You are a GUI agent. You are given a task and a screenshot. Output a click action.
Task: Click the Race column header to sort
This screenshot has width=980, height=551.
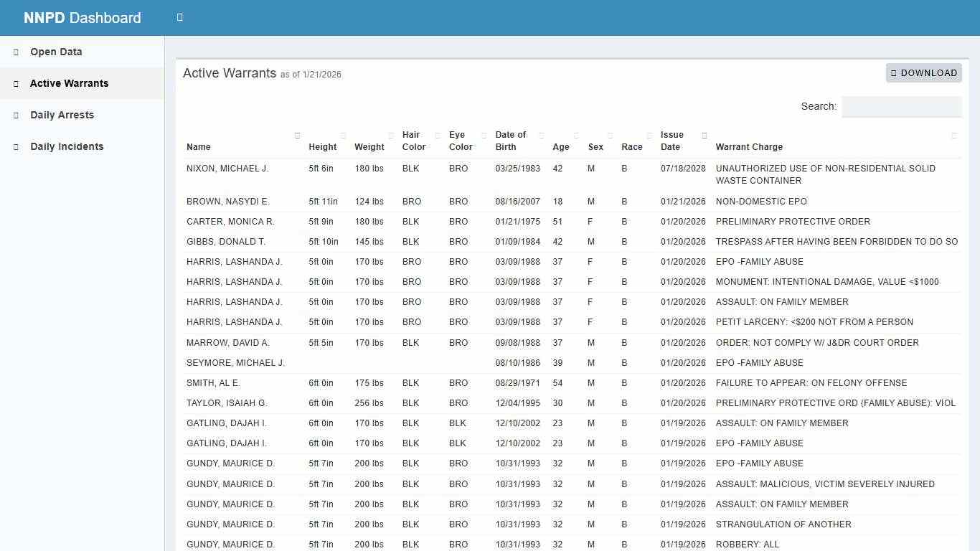(631, 146)
